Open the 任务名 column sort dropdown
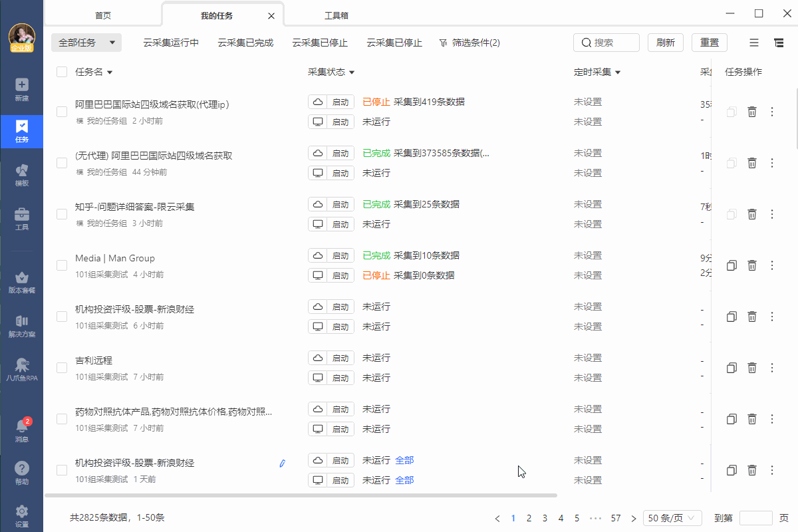Viewport: 798px width, 532px height. pyautogui.click(x=110, y=72)
